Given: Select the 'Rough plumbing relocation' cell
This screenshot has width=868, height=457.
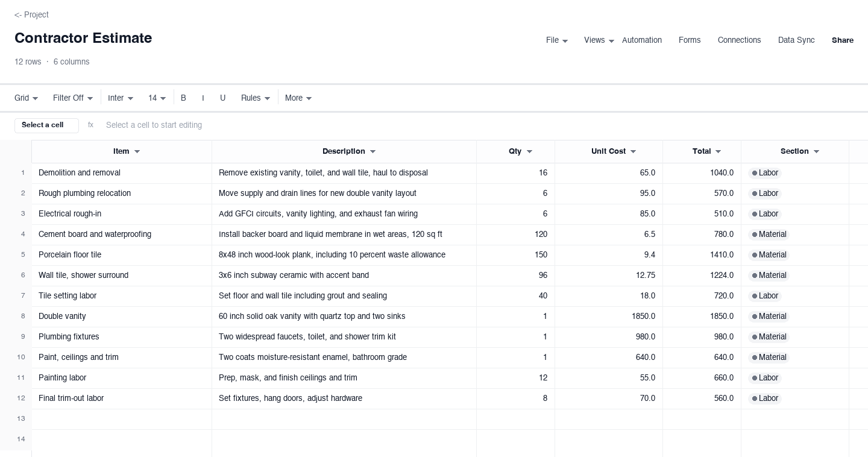Looking at the screenshot, I should point(122,194).
